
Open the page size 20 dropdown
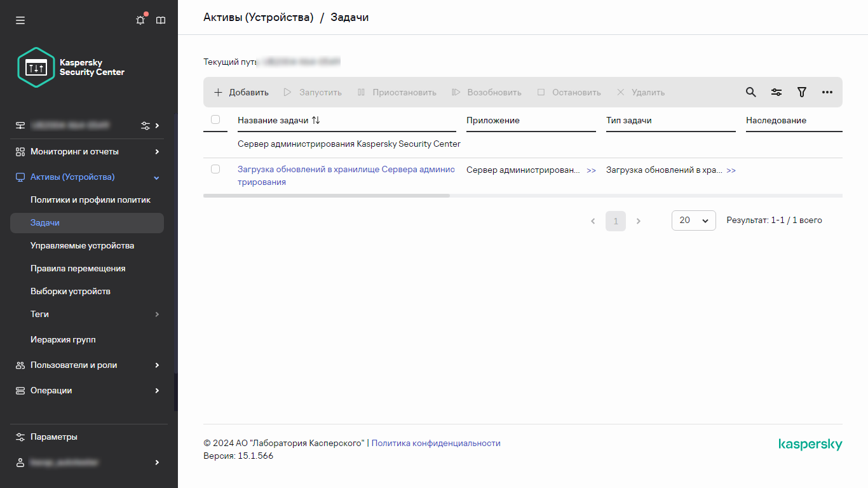point(693,220)
